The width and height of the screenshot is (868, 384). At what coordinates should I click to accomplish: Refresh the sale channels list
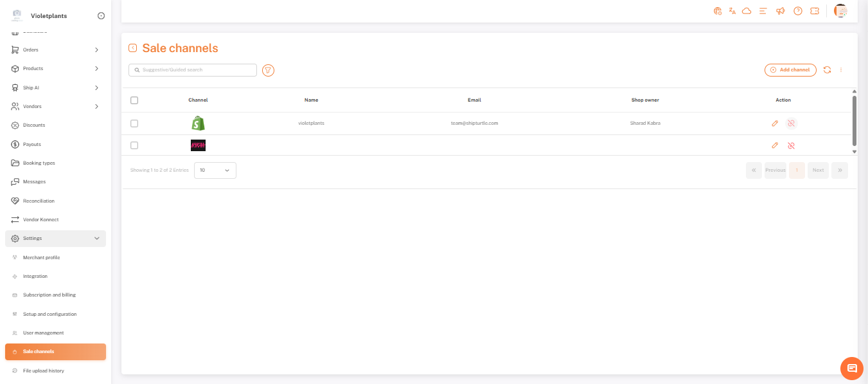(827, 70)
